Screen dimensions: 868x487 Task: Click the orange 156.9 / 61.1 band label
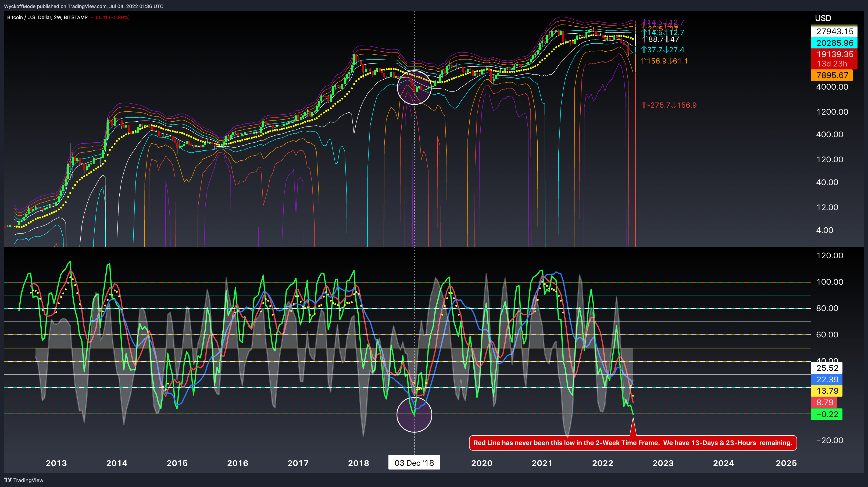(664, 61)
